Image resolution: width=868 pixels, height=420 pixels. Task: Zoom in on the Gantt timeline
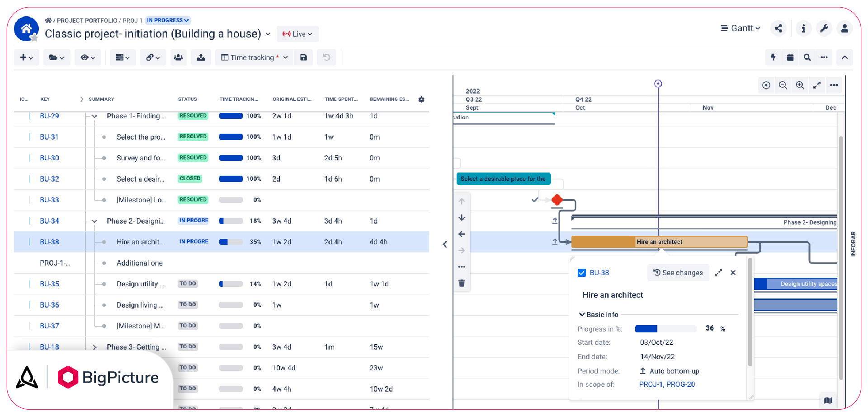(x=800, y=85)
